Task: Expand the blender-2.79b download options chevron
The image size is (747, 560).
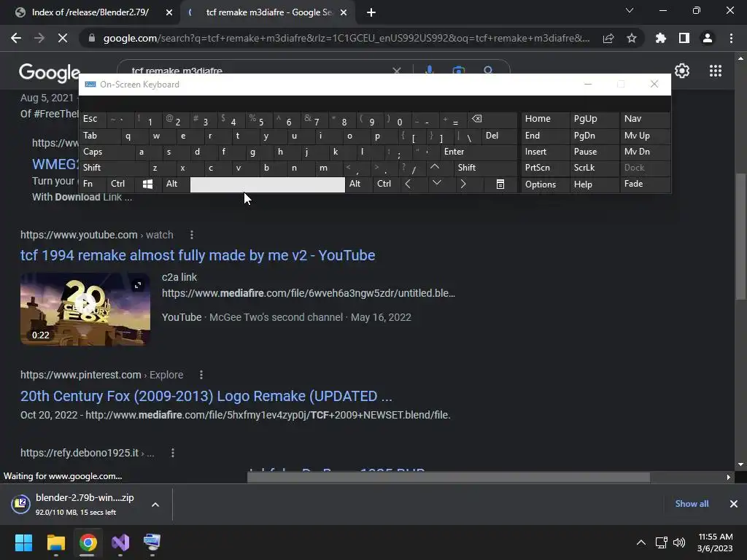Action: [155, 505]
